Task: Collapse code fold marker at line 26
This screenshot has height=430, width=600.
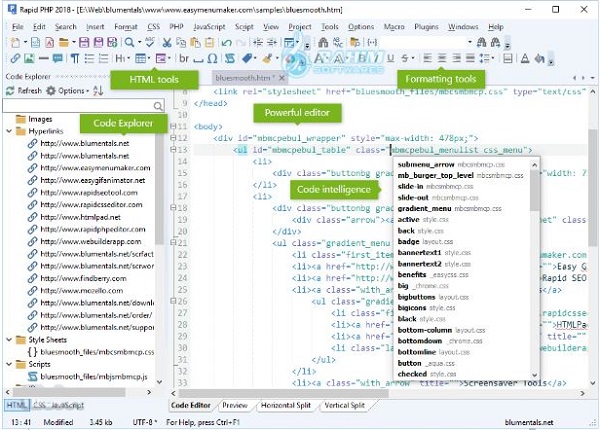Action: [x=173, y=301]
